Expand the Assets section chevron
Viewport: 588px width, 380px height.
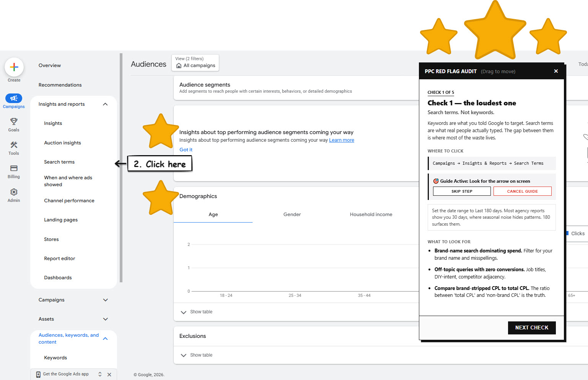pos(106,319)
